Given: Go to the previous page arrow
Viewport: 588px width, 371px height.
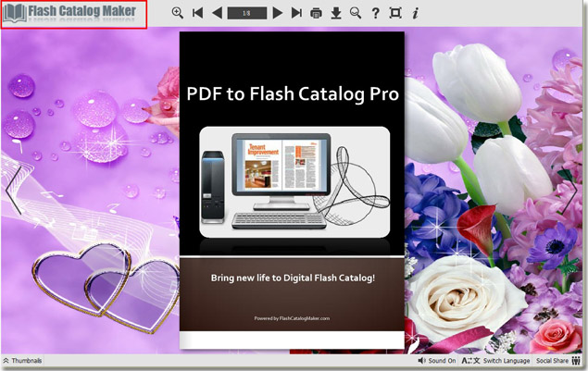Looking at the screenshot, I should pyautogui.click(x=217, y=13).
